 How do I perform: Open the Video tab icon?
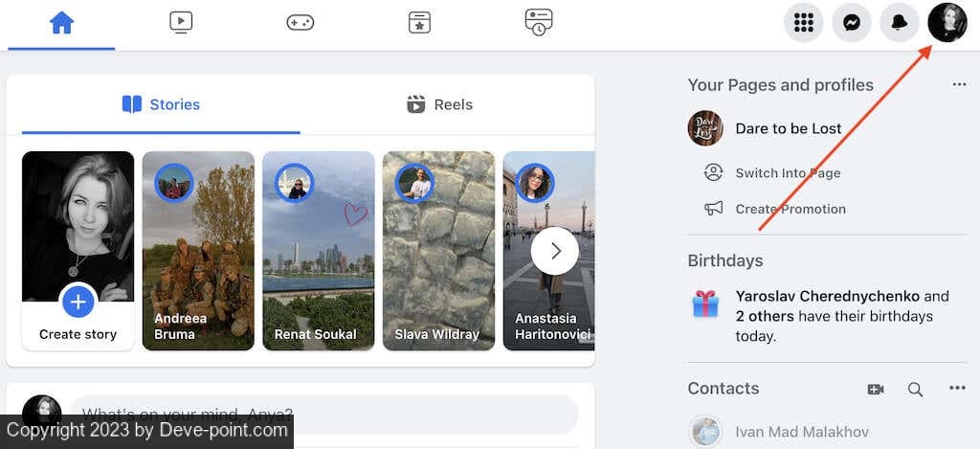pyautogui.click(x=181, y=23)
